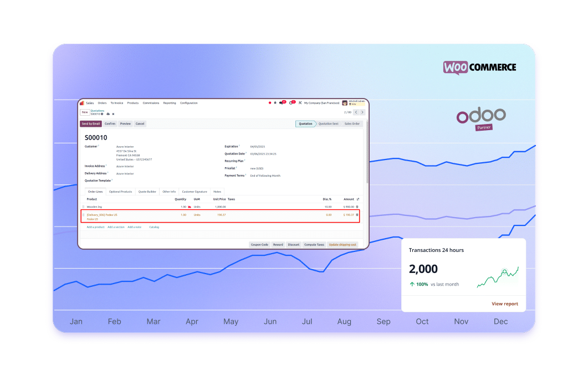Image resolution: width=588 pixels, height=376 pixels.
Task: Open the Studio wrench tools icon
Action: [300, 102]
